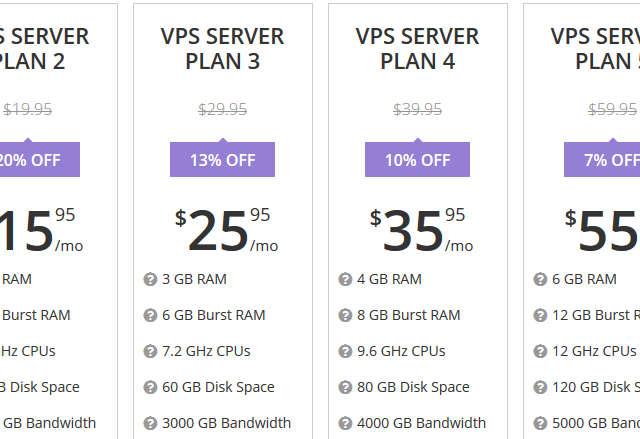The image size is (640, 439).
Task: Click question icon beside 4 GB RAM
Action: point(345,279)
